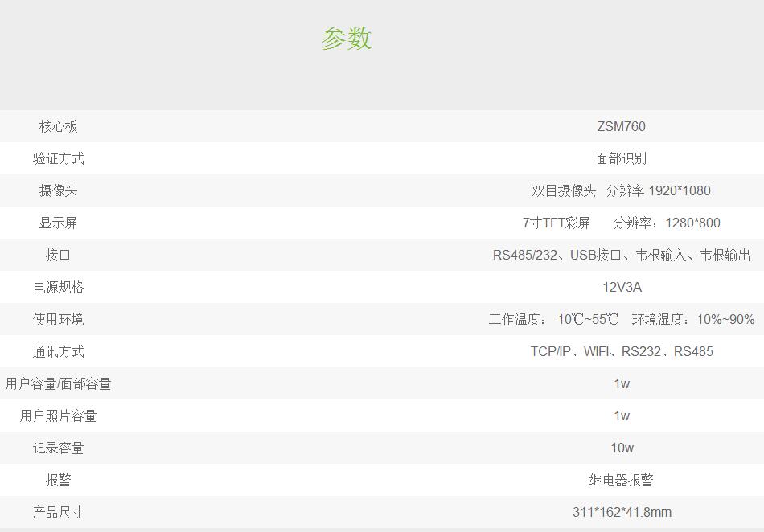Viewport: 764px width, 532px height.
Task: Click the 面部识别 value text
Action: (x=621, y=158)
